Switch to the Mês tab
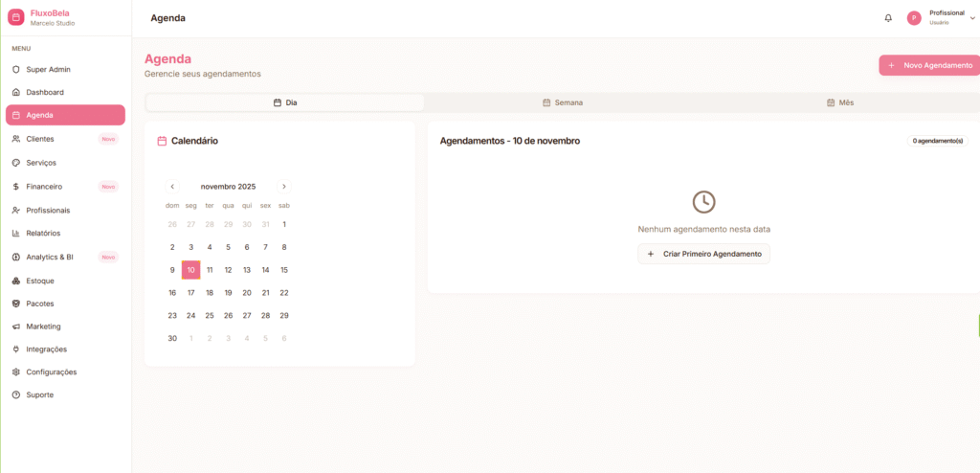The height and width of the screenshot is (473, 980). pyautogui.click(x=840, y=102)
